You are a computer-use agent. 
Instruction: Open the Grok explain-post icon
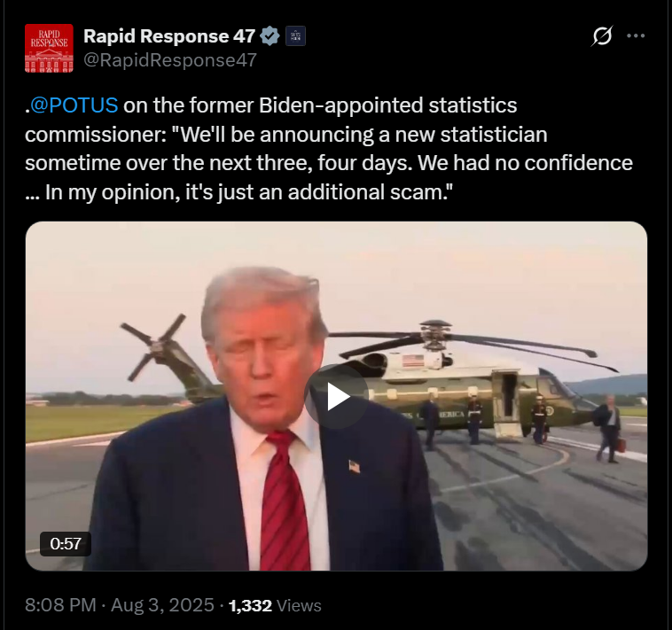(x=602, y=36)
